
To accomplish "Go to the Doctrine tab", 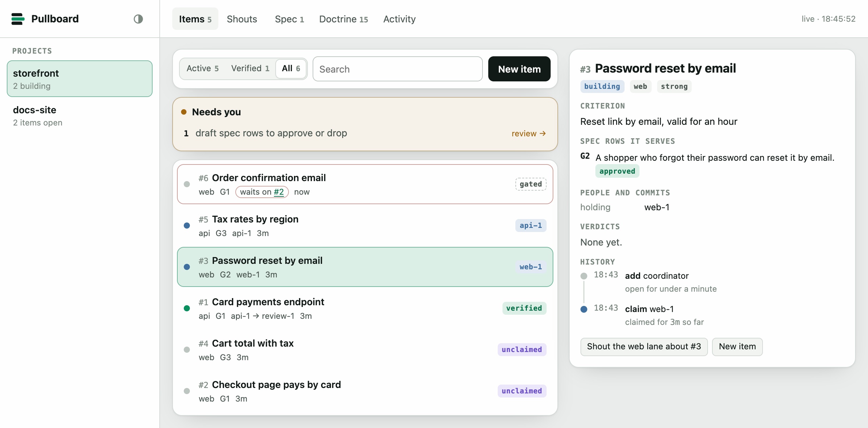I will point(343,19).
